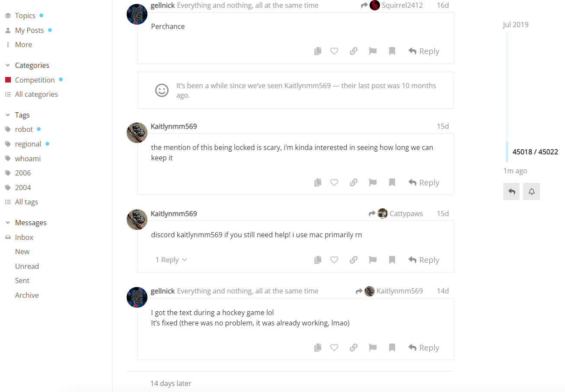Image resolution: width=565 pixels, height=392 pixels.
Task: Bookmark the hockey game post
Action: [392, 347]
